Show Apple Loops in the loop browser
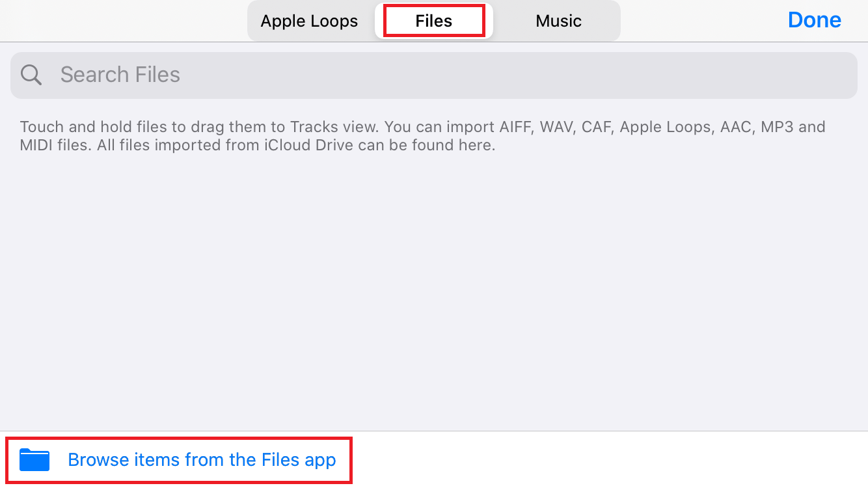The height and width of the screenshot is (488, 868). 309,21
